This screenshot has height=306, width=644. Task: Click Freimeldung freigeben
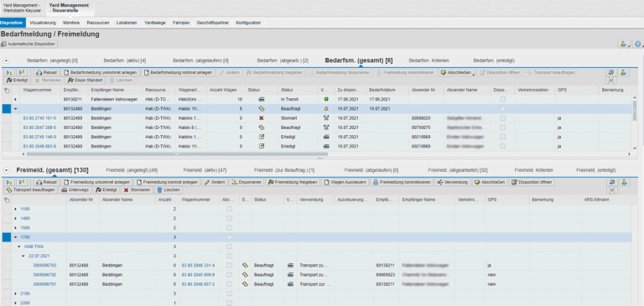293,182
